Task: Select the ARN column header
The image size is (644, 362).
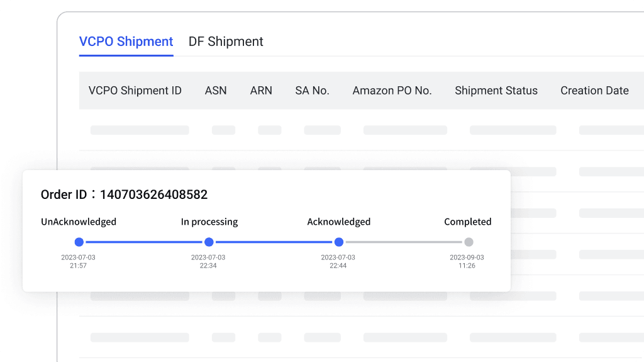Action: [x=261, y=91]
